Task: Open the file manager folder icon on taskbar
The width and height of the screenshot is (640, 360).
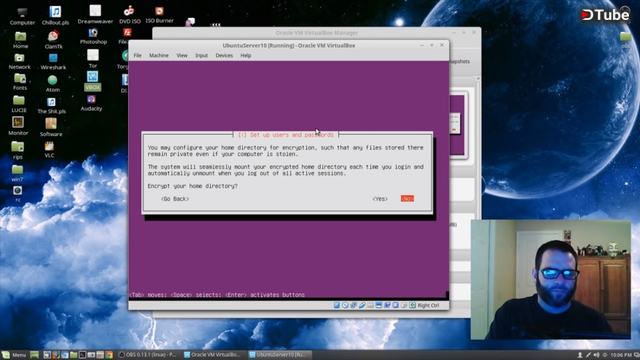Action: 73,355
